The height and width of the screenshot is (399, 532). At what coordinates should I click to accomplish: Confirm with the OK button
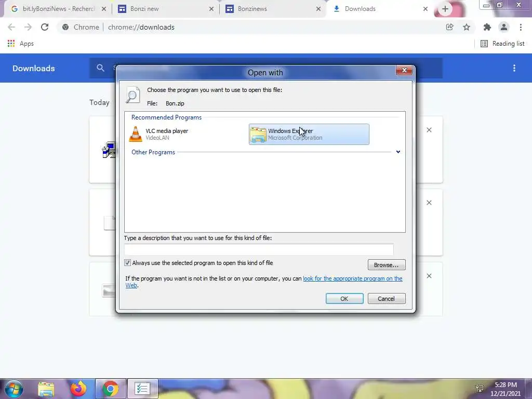coord(344,299)
